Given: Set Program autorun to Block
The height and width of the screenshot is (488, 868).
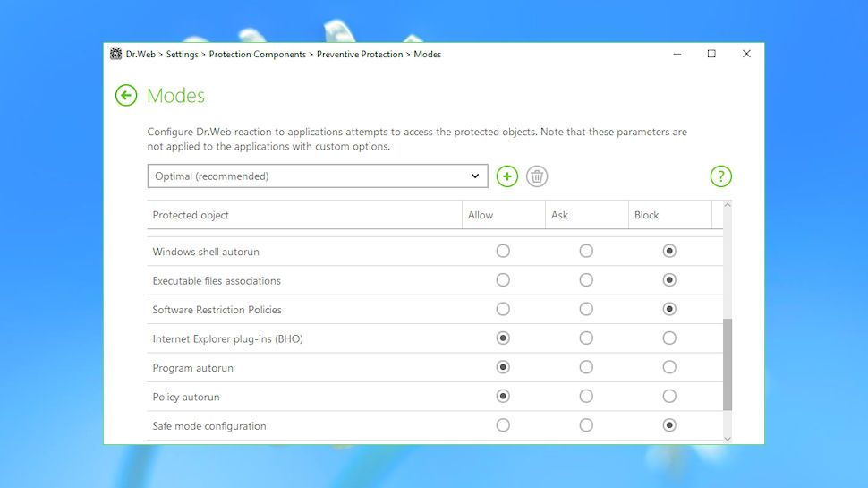Looking at the screenshot, I should point(669,367).
